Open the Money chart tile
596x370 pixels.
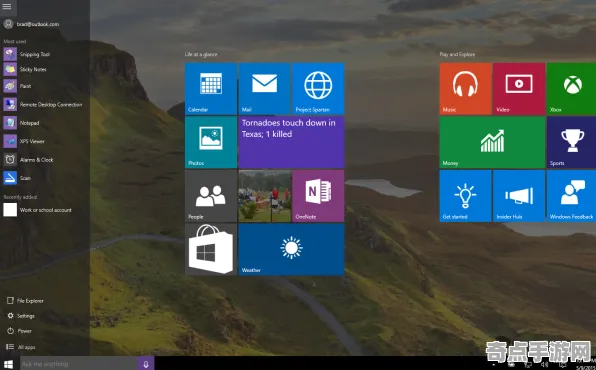492,142
